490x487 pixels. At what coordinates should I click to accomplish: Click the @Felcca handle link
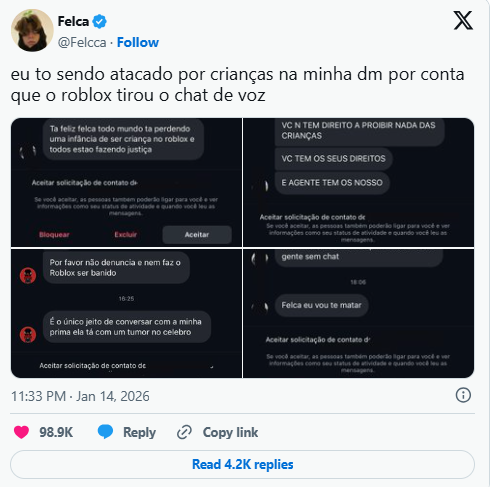point(82,43)
